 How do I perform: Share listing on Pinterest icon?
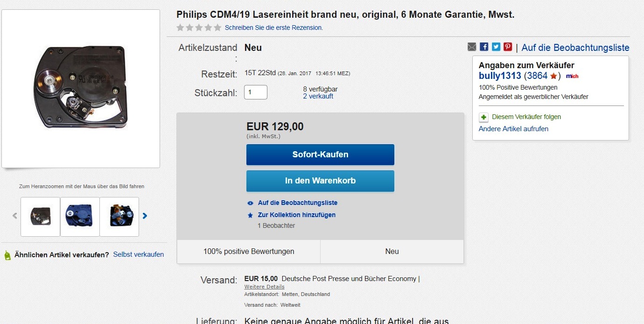pos(508,47)
